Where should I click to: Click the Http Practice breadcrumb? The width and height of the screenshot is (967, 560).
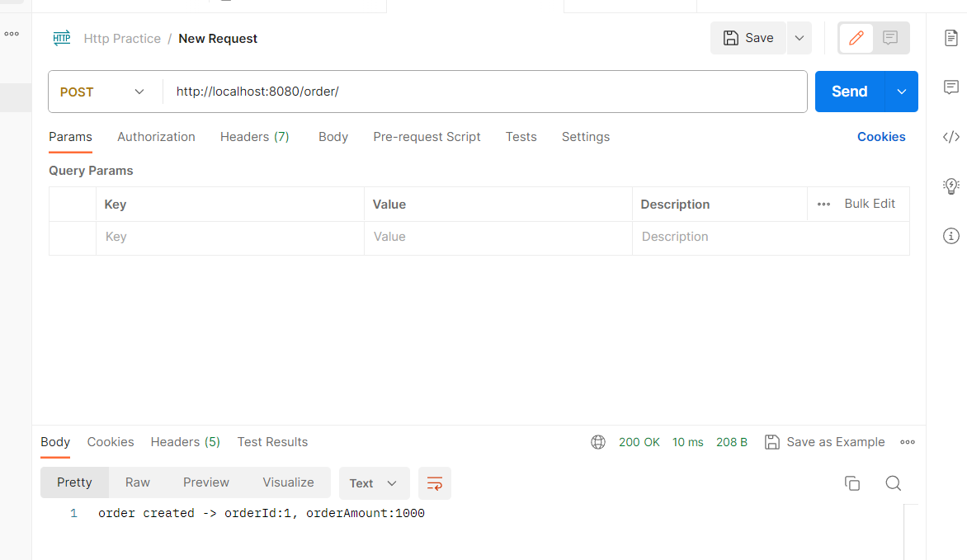pos(122,38)
